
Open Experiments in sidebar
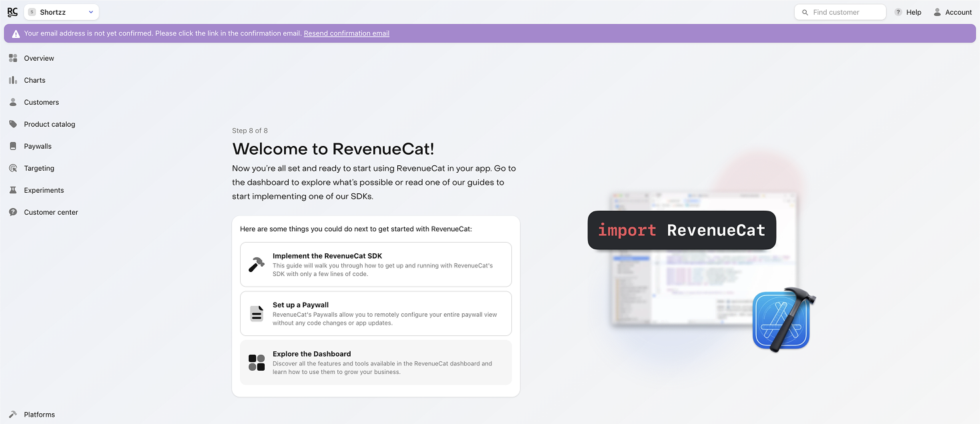pyautogui.click(x=44, y=190)
